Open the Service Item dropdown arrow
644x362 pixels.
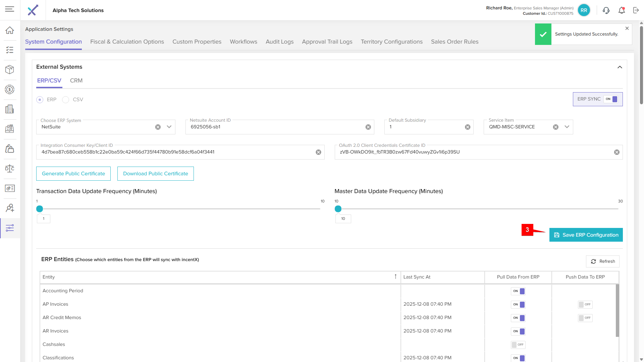pos(567,127)
